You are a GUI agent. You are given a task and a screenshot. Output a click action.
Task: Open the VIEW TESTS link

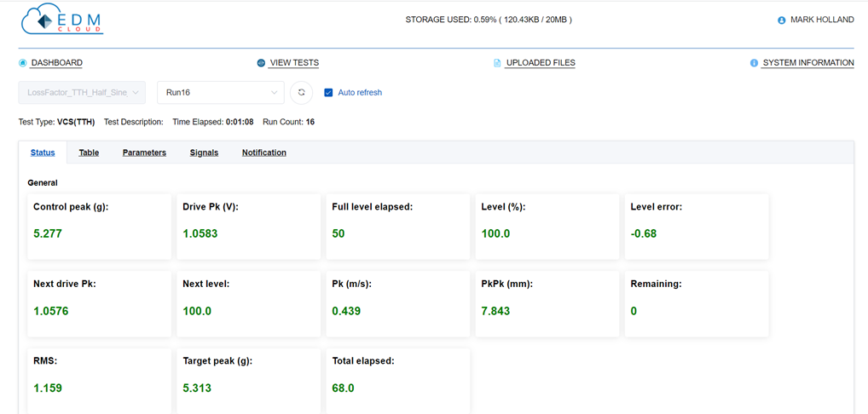click(x=294, y=63)
